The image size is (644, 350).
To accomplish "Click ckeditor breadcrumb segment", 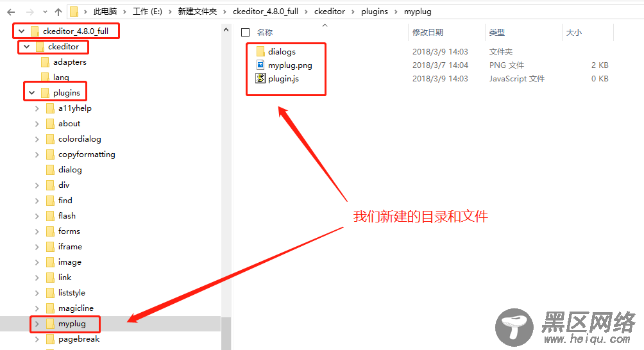I will click(x=330, y=12).
